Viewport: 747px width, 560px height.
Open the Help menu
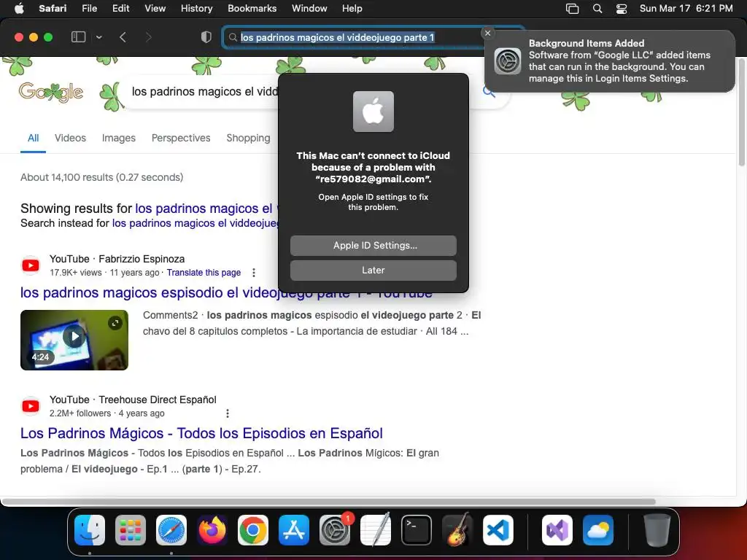[352, 8]
